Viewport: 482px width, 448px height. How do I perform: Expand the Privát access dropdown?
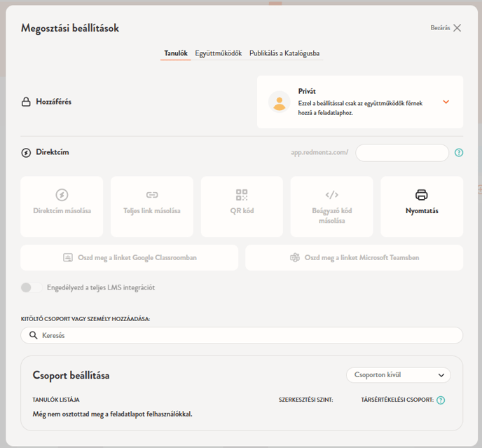[x=359, y=102]
